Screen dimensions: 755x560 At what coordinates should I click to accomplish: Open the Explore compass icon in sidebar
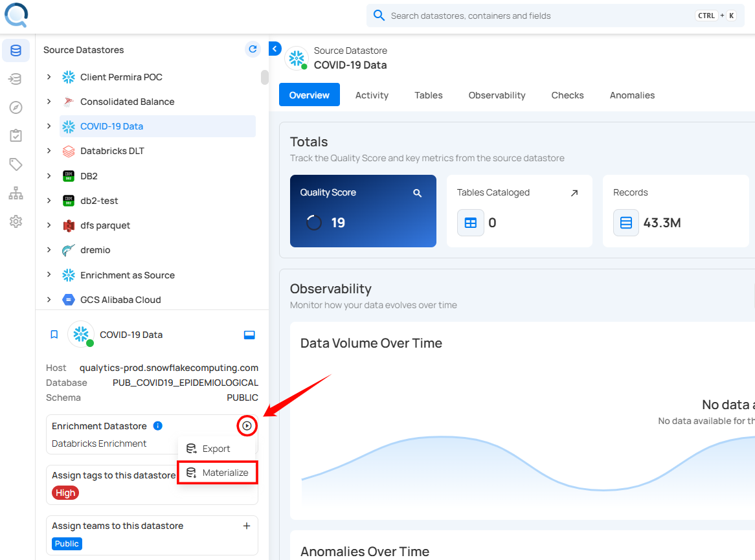click(x=16, y=107)
